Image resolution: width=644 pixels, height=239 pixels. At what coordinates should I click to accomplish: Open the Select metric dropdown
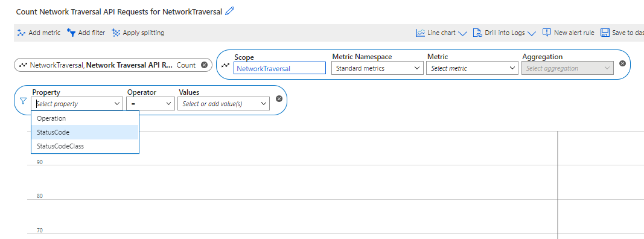(473, 68)
